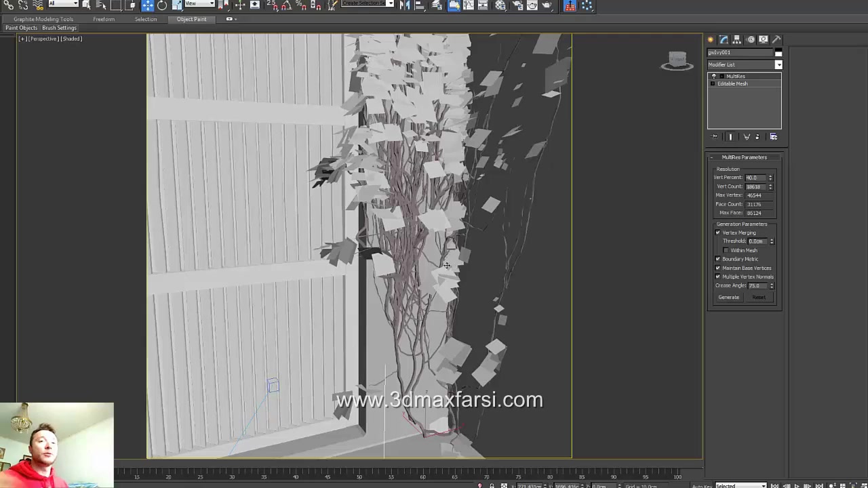The height and width of the screenshot is (488, 868).
Task: Open the Motion command panel
Action: pos(751,39)
